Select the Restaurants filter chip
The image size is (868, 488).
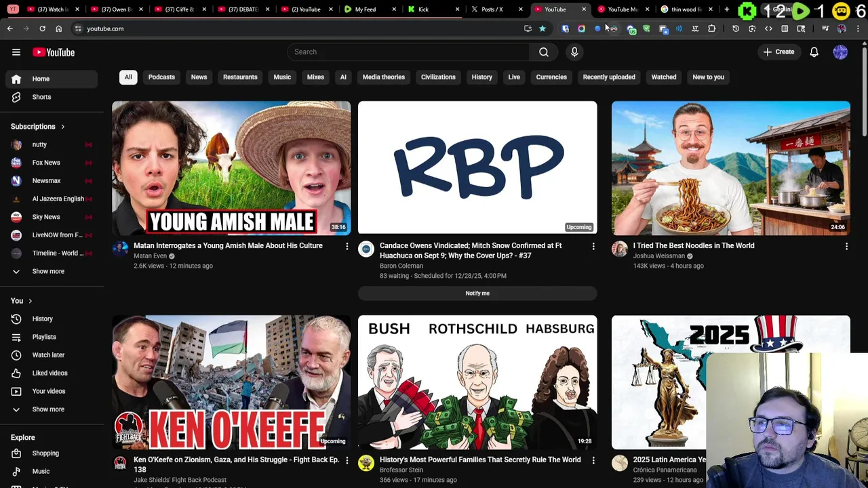pos(240,77)
